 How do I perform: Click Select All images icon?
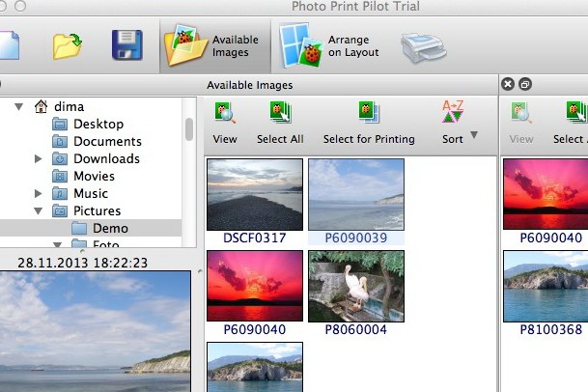point(280,115)
